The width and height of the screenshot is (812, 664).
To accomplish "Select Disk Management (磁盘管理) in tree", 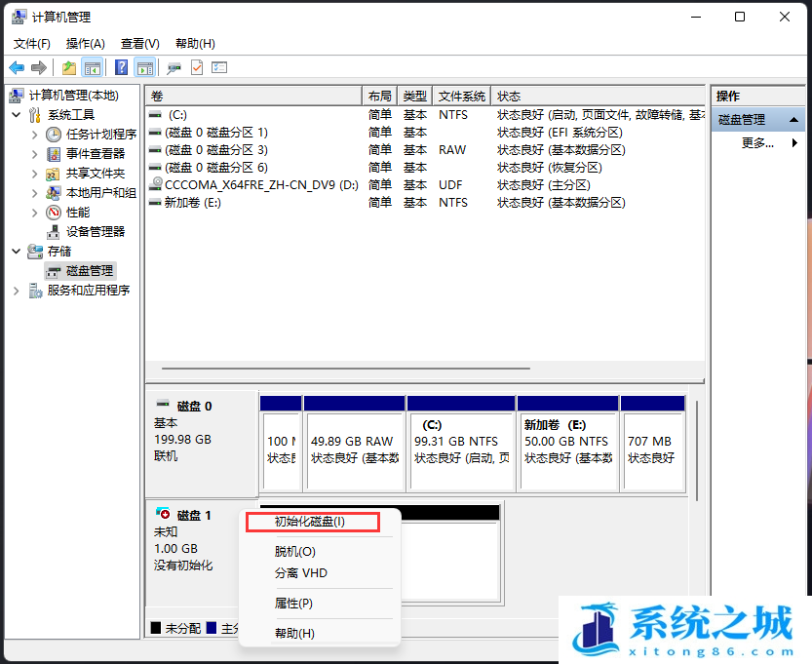I will 89,271.
